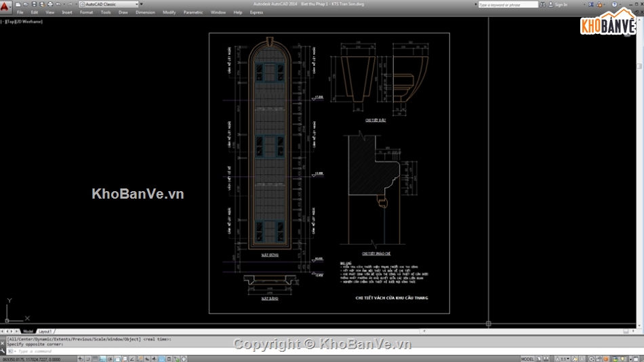Open the 1:1 annotation scale dropdown
This screenshot has width=644, height=362.
point(563,359)
